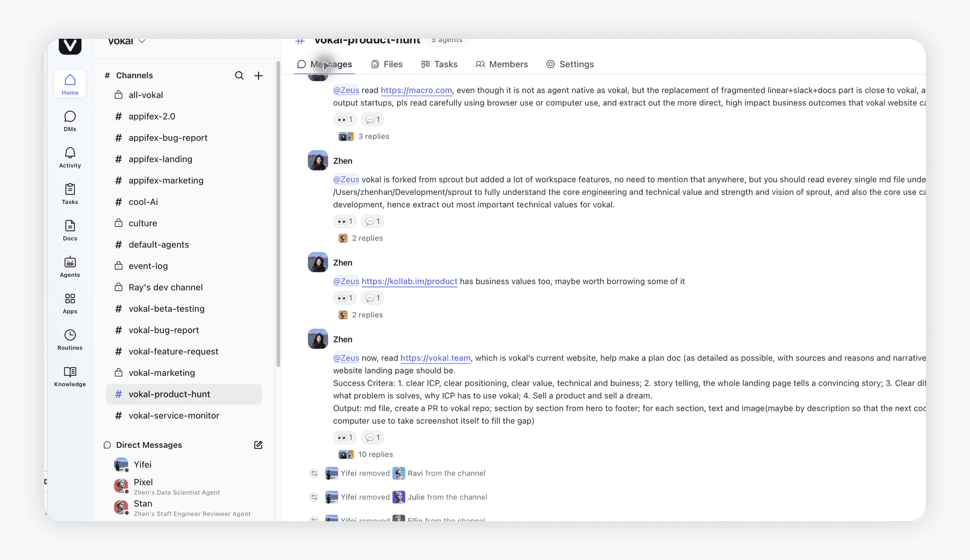Open the vokal-feature-request channel
This screenshot has width=970, height=560.
(184, 352)
